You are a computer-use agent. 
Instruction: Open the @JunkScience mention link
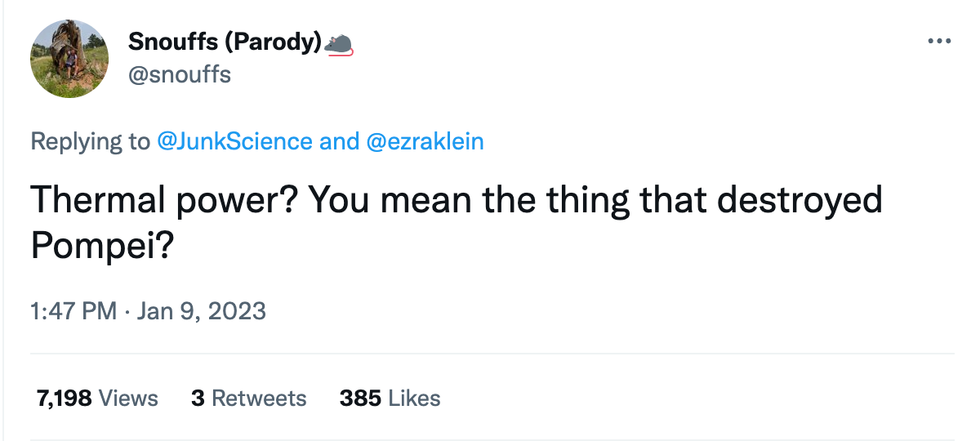click(235, 141)
